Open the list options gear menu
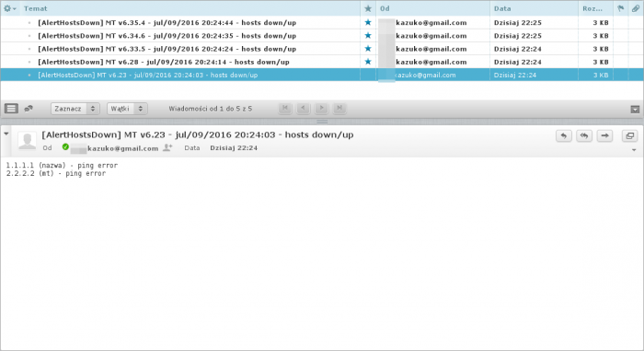The image size is (644, 351). coord(9,8)
